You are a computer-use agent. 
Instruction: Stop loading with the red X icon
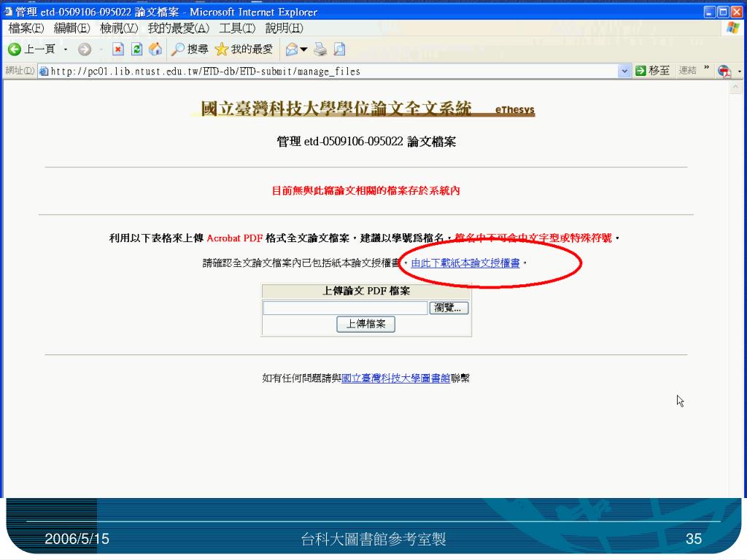coord(117,49)
